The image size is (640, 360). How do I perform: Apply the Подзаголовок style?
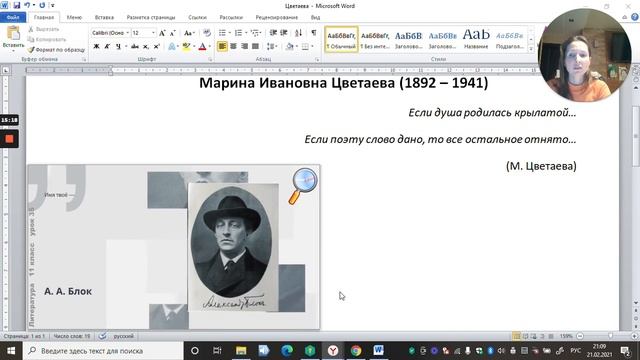pyautogui.click(x=510, y=40)
